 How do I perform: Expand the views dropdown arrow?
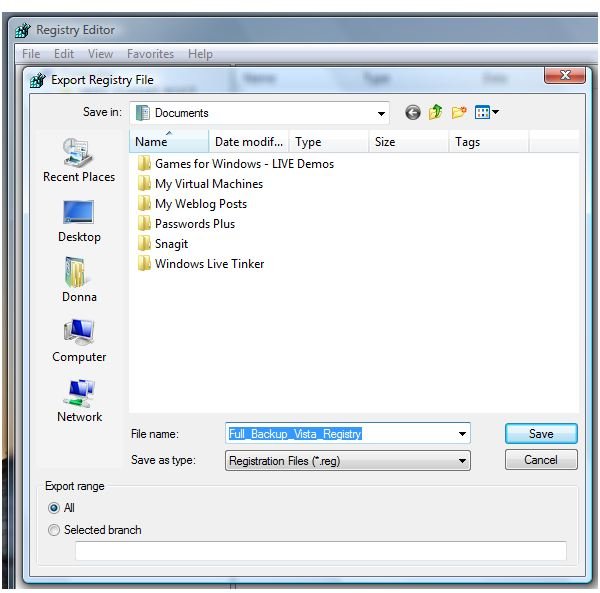pyautogui.click(x=496, y=112)
